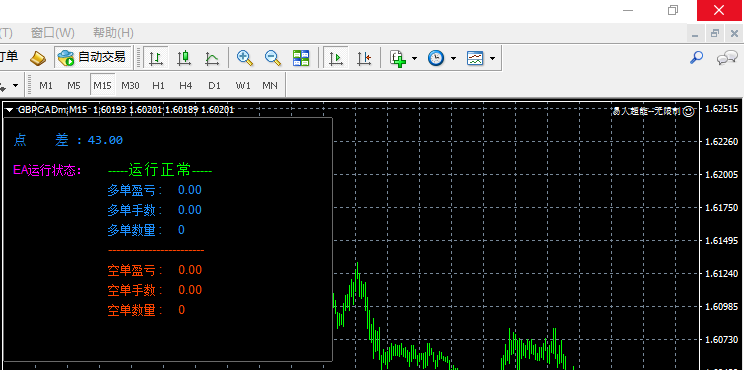The width and height of the screenshot is (744, 370).
Task: Click the 空单数量 label
Action: click(x=135, y=310)
